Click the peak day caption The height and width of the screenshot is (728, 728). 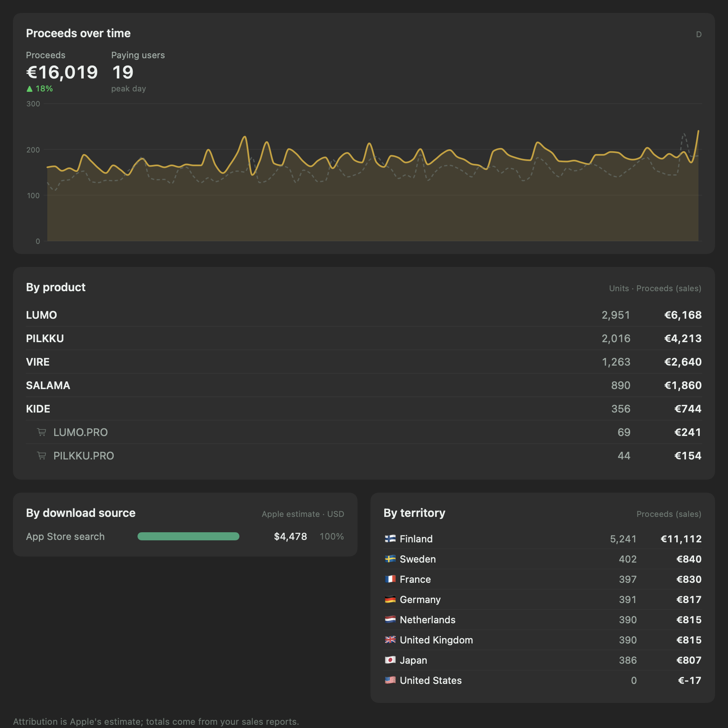[129, 89]
